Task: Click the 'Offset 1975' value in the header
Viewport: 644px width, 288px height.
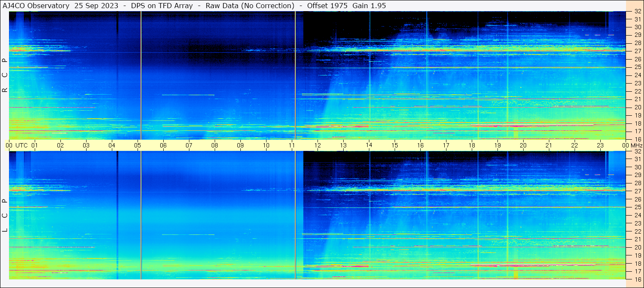Action: 327,6
